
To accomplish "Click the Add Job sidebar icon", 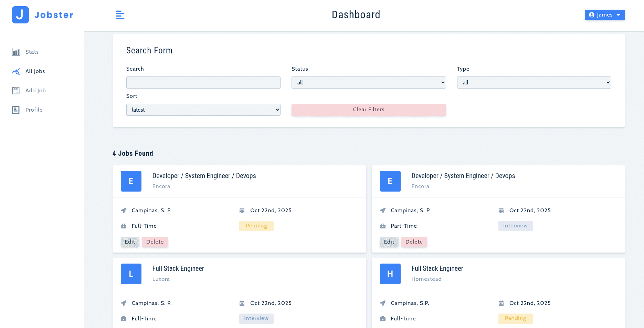I will tap(16, 91).
